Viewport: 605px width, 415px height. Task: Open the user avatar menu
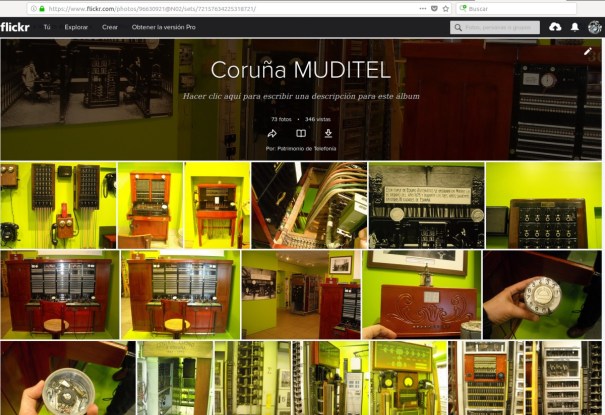coord(593,27)
